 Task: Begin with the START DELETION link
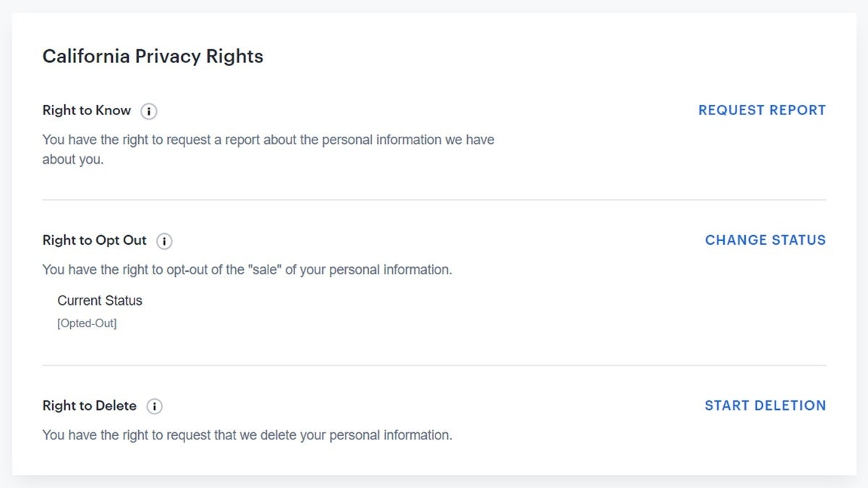(765, 405)
